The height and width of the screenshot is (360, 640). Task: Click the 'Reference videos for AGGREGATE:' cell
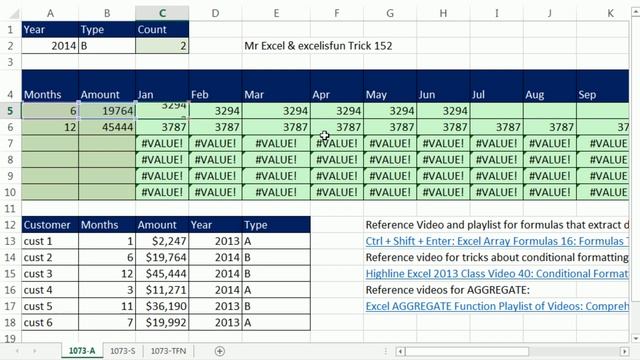point(447,290)
